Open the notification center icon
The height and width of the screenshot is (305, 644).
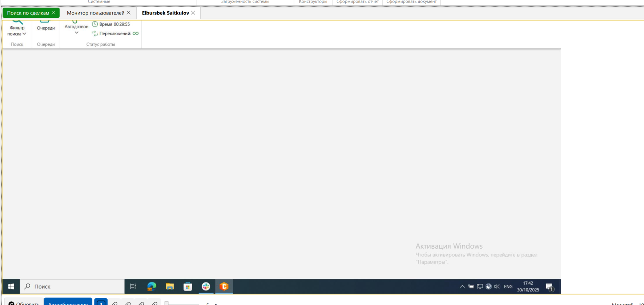pyautogui.click(x=550, y=287)
